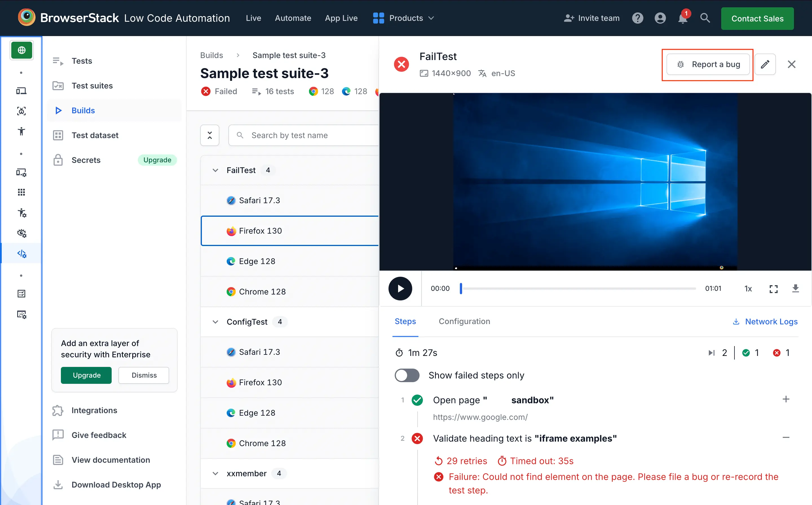Click the Builds icon in sidebar

coord(58,110)
